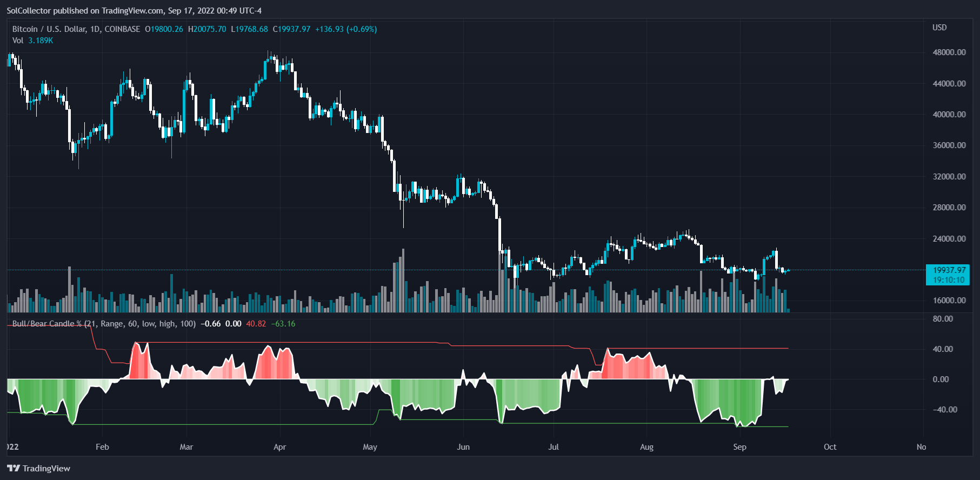
Task: Click the 40000.00 price axis label
Action: tap(949, 115)
